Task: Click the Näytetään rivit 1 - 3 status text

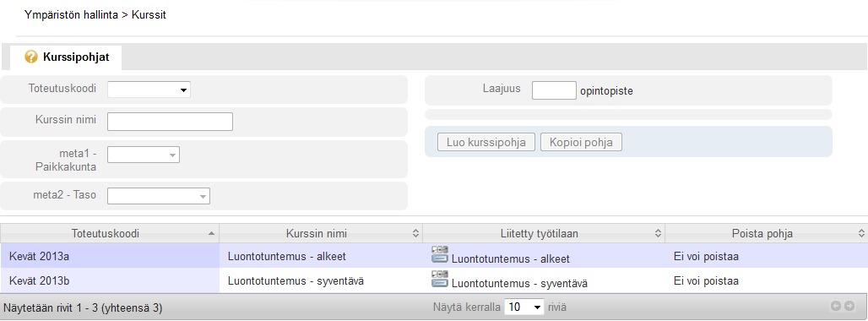Action: pos(83,307)
